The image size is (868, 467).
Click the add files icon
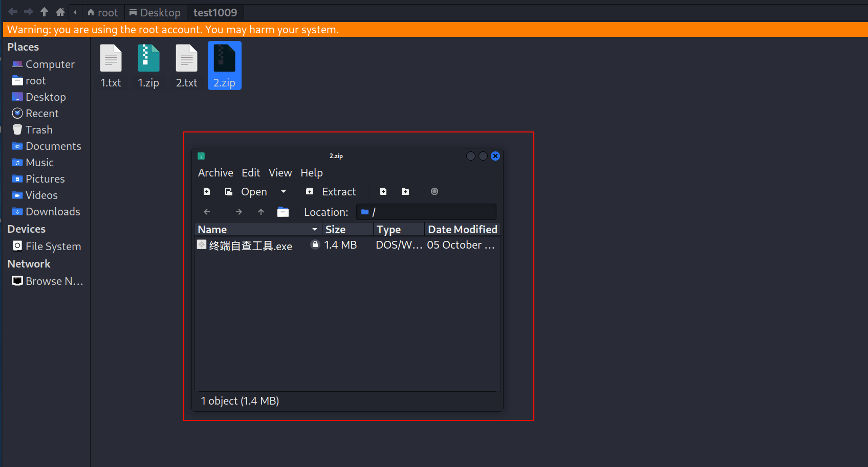pyautogui.click(x=383, y=191)
